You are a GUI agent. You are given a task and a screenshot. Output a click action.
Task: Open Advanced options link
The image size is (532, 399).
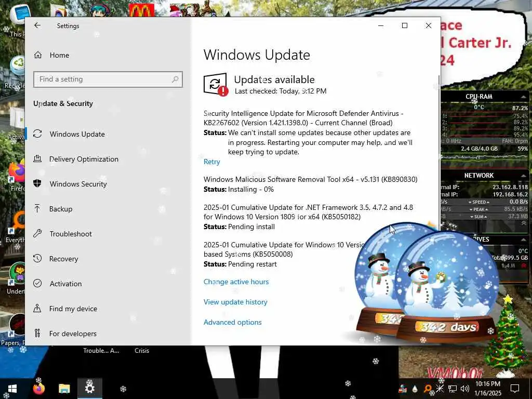click(232, 322)
